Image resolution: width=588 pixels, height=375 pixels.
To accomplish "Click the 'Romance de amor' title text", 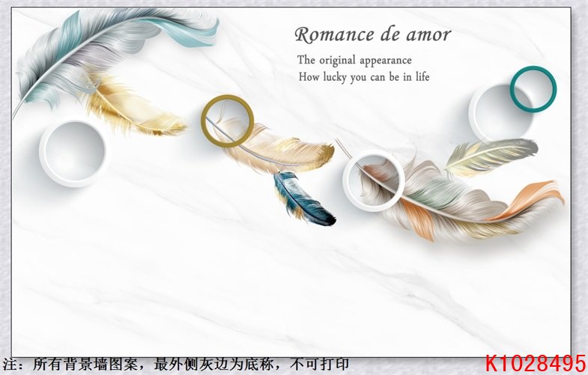I will [373, 34].
